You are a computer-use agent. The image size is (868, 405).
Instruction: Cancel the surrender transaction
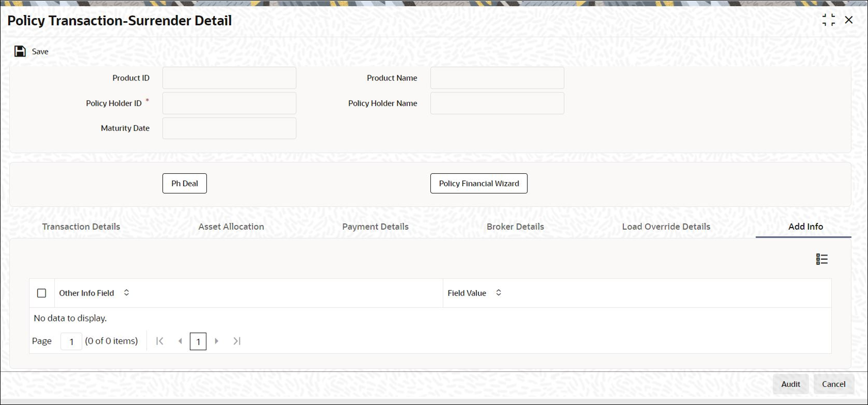coord(834,384)
